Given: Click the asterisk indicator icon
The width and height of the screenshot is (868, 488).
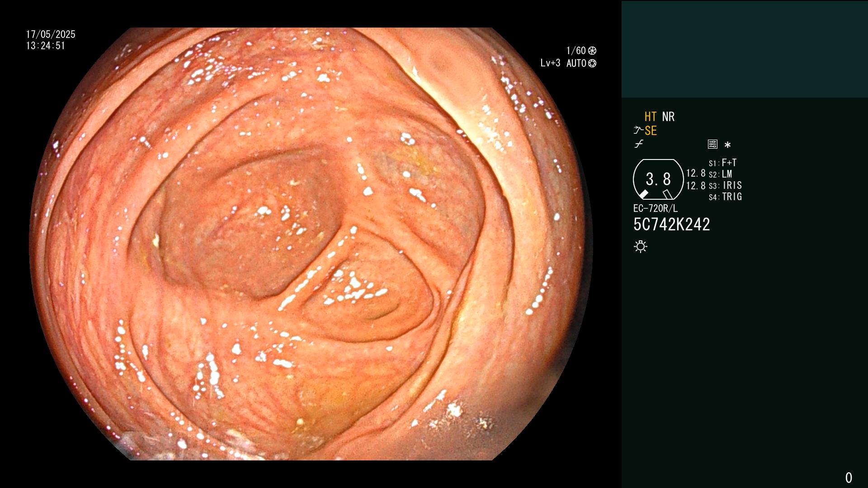Looking at the screenshot, I should click(x=727, y=145).
